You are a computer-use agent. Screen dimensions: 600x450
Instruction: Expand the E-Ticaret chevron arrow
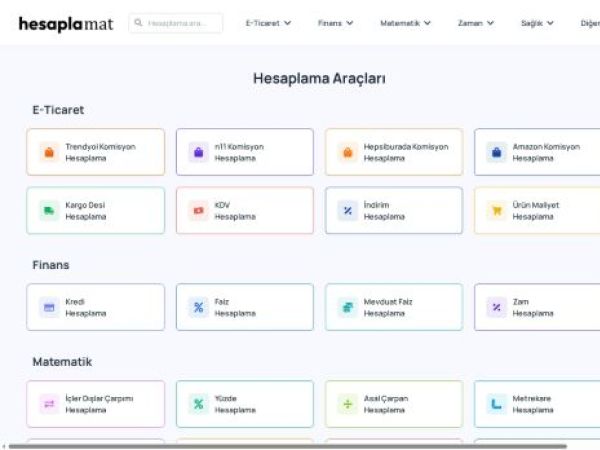coord(287,23)
